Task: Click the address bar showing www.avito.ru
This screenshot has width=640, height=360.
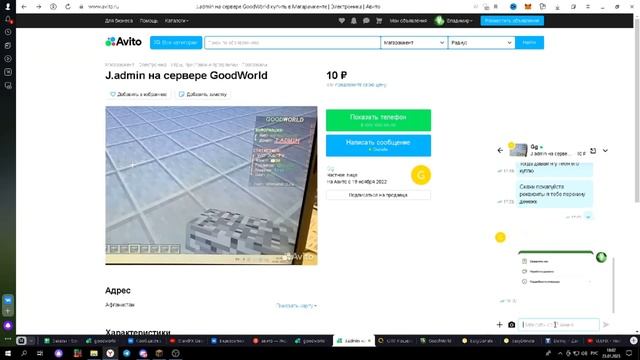Action: 104,7
